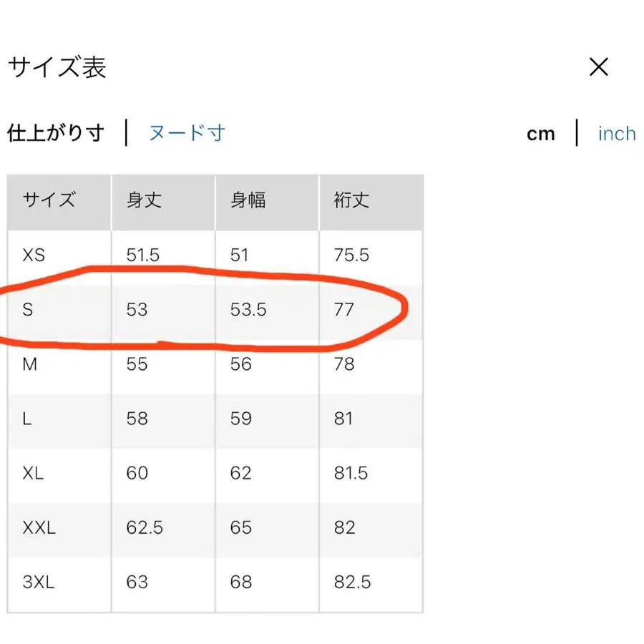Click the 53.5 body width value for size S
The image size is (644, 644).
(x=248, y=309)
